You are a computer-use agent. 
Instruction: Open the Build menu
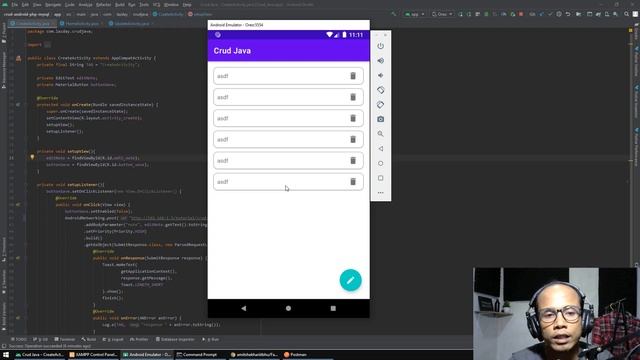click(120, 5)
